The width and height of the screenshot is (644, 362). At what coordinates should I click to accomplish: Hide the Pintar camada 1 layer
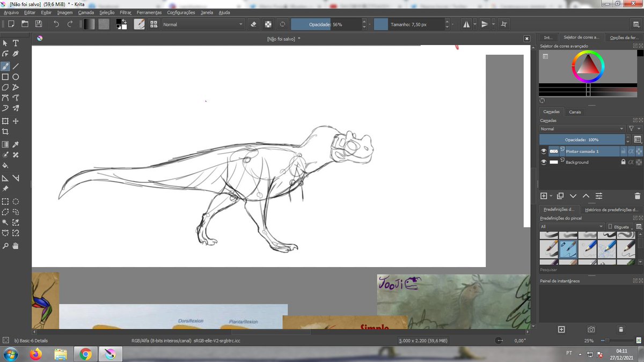[544, 152]
